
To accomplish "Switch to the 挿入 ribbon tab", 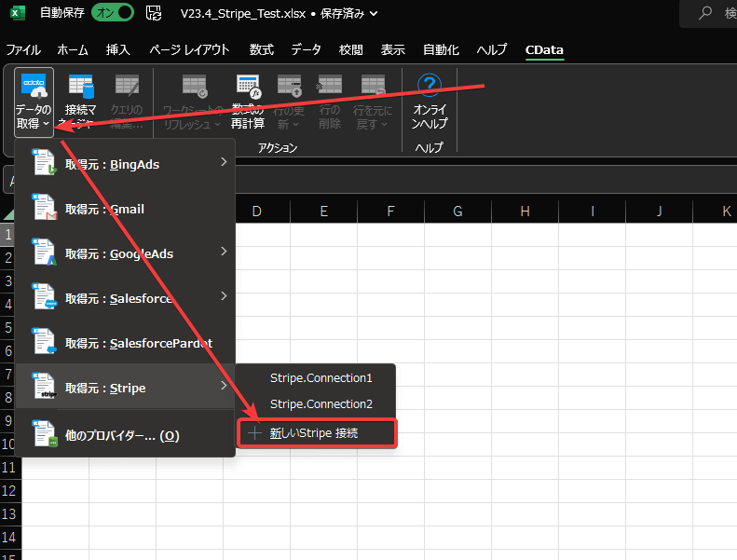I will coord(118,49).
